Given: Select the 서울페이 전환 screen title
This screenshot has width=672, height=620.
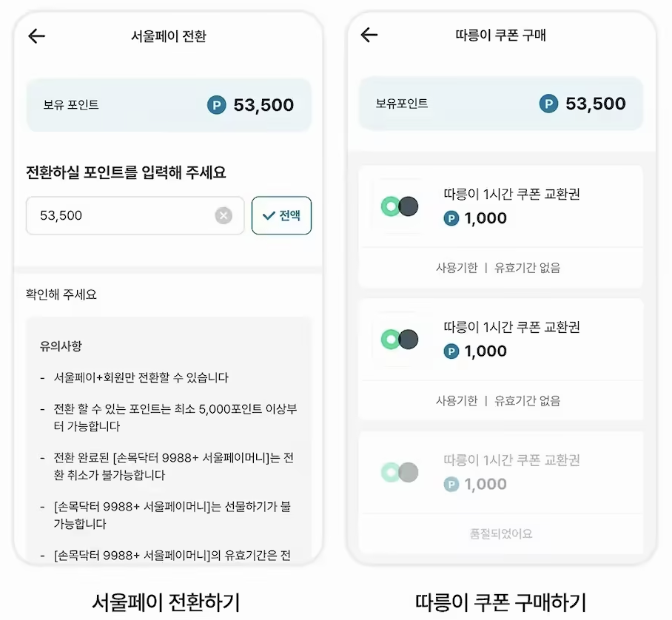Looking at the screenshot, I should [x=169, y=36].
